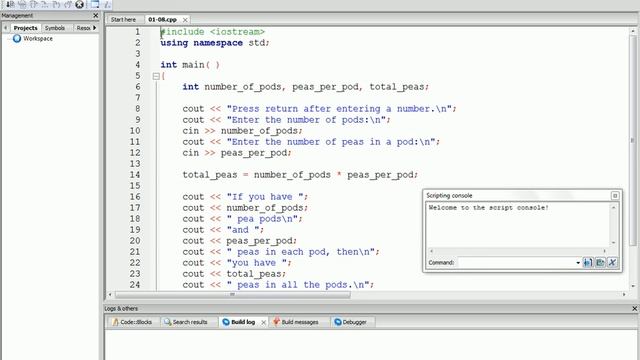This screenshot has height=360, width=640.
Task: Switch to the Start here tab
Action: [123, 20]
